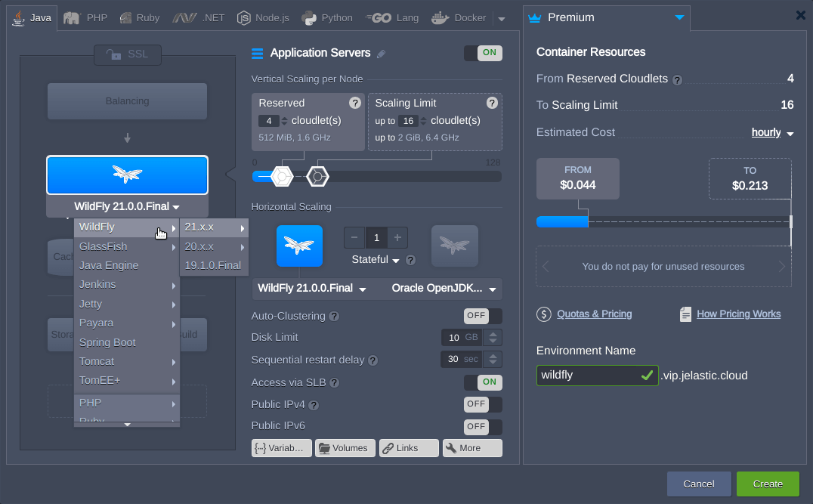Choose Spring Boot in the list
Viewport: 813px width, 504px height.
click(127, 343)
